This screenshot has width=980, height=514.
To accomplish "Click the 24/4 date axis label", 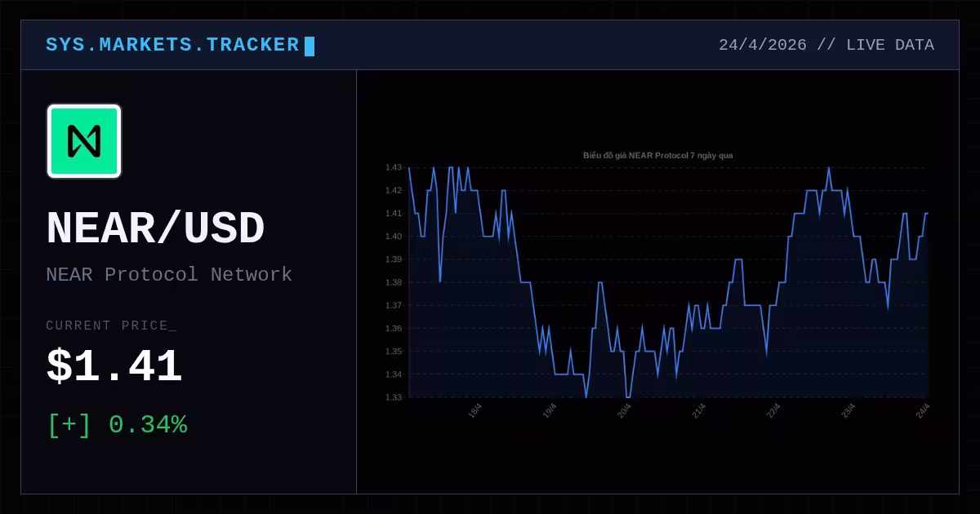I will coord(923,411).
